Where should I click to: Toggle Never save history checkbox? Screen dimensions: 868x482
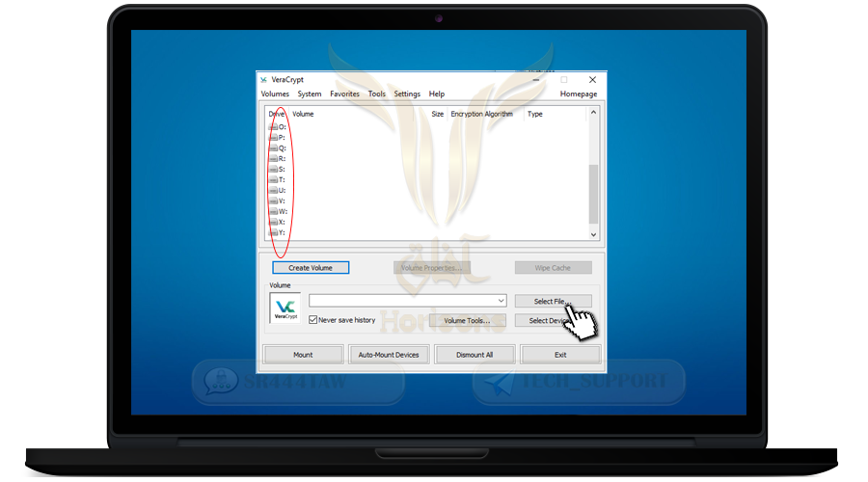[312, 320]
